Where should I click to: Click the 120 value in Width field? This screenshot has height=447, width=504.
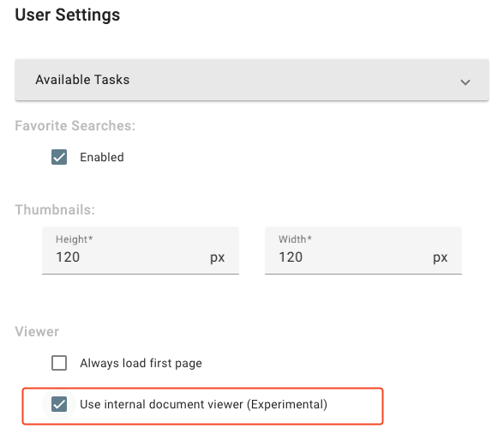[x=291, y=257]
